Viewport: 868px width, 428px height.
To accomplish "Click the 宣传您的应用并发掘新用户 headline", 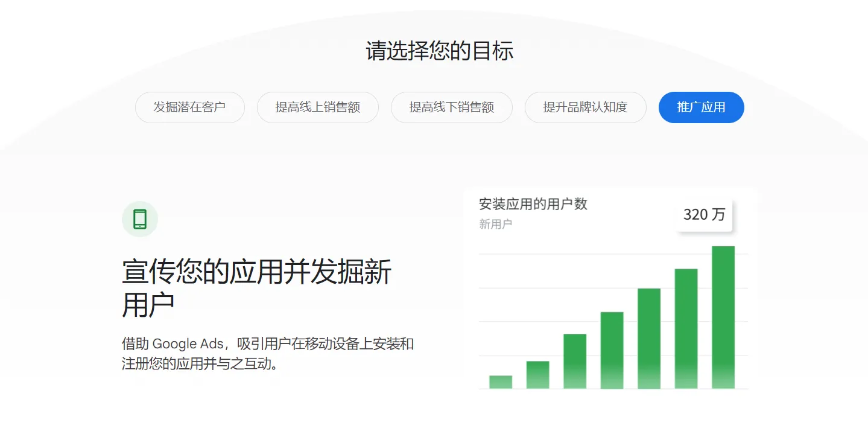I will click(257, 288).
